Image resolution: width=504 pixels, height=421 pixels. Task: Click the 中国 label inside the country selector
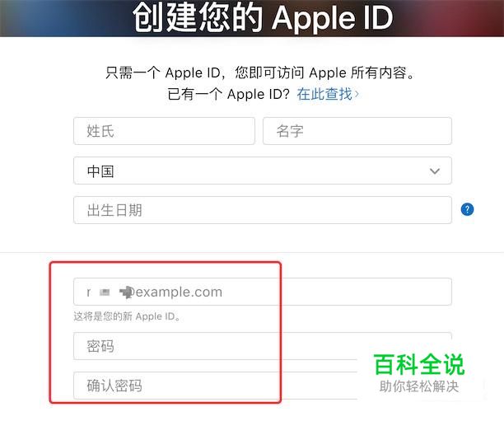point(100,171)
